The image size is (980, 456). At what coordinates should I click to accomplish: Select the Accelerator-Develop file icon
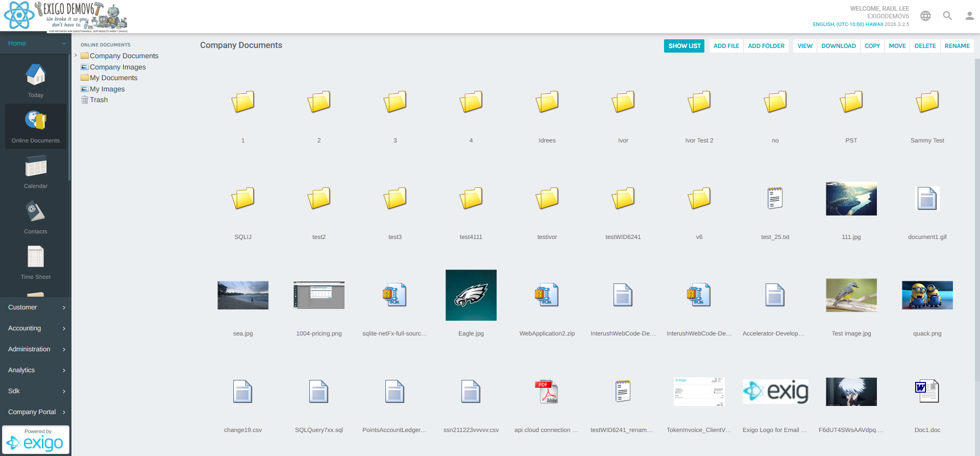[775, 295]
